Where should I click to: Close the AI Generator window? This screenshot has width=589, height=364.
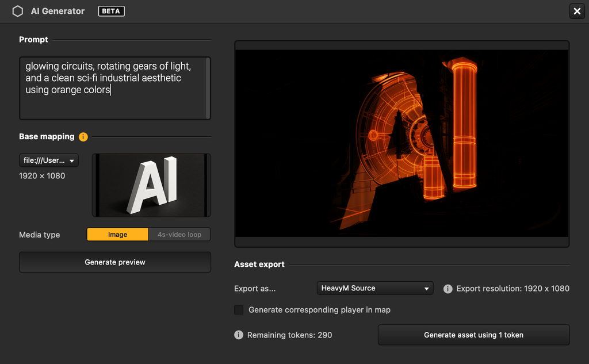[x=577, y=12]
